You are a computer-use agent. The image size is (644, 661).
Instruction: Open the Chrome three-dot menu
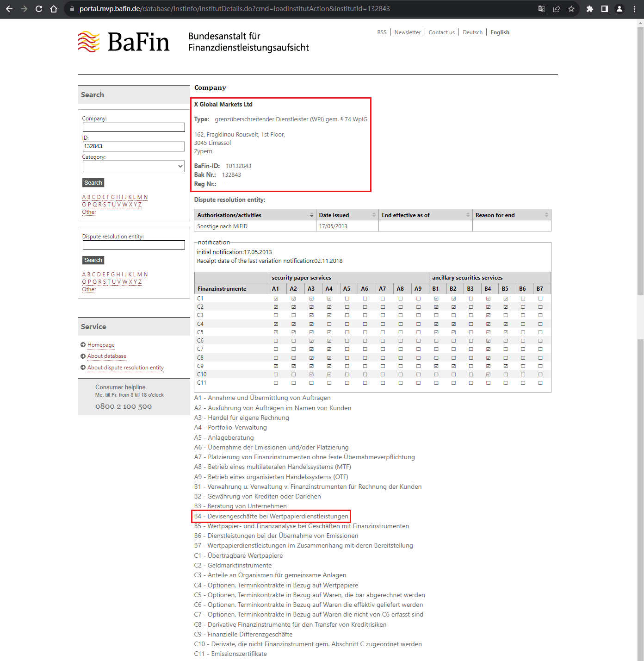pos(634,9)
